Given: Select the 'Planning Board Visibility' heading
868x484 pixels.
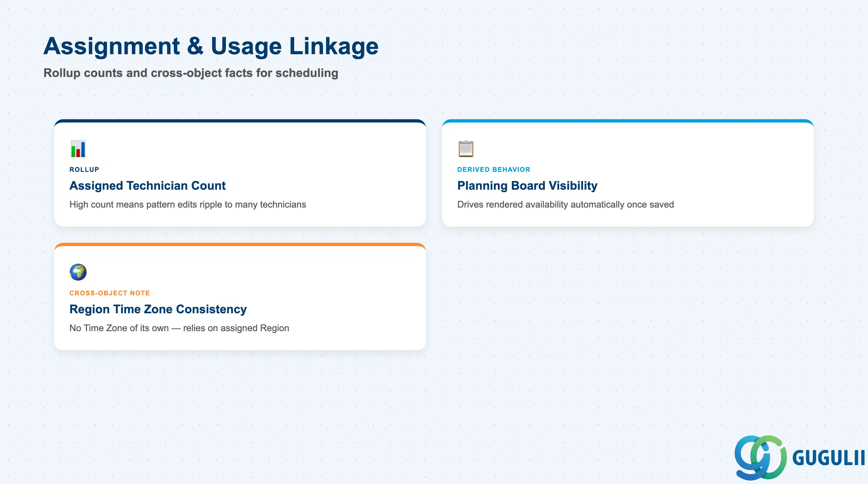Looking at the screenshot, I should click(527, 185).
